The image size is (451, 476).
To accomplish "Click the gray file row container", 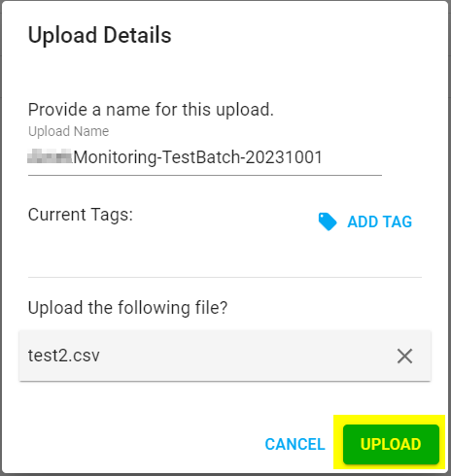I will pos(225,356).
